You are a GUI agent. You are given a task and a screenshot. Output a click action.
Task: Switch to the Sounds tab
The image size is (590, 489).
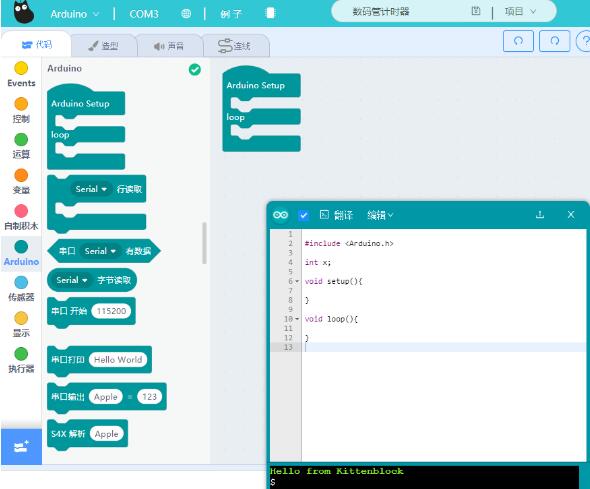coord(169,46)
